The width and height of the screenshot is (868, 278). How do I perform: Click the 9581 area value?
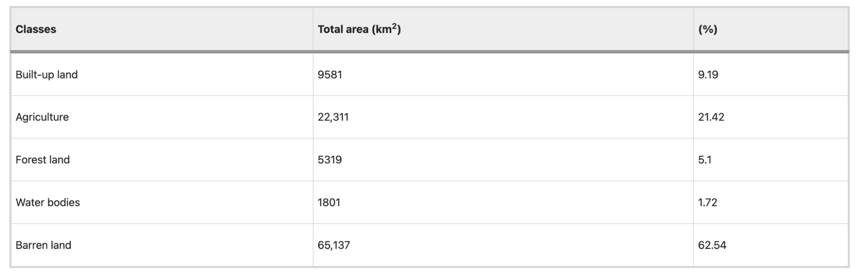(x=330, y=75)
